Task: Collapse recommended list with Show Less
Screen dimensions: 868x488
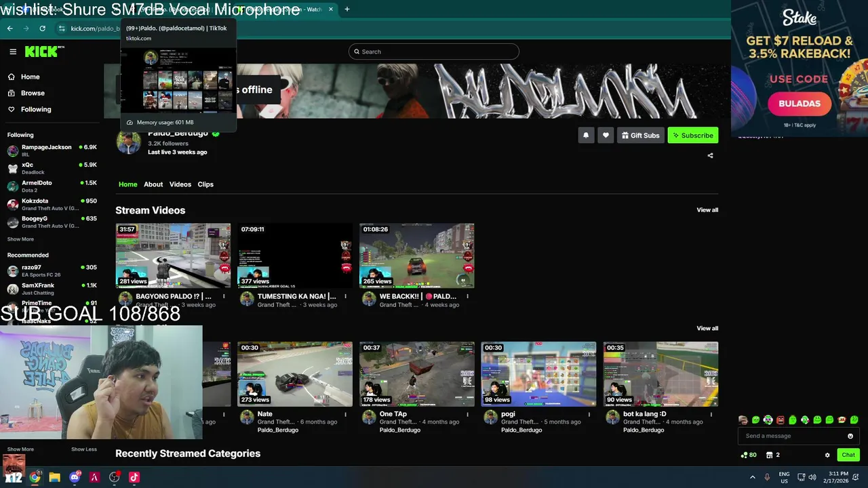Action: click(x=84, y=449)
